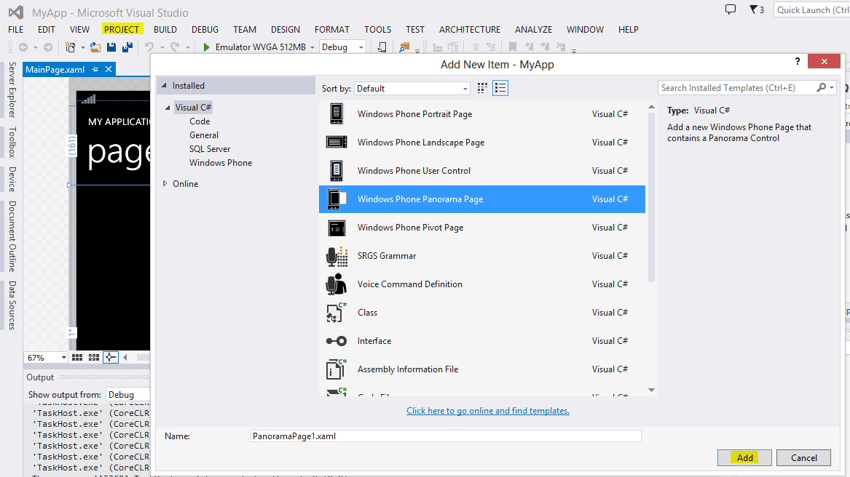Image resolution: width=850 pixels, height=477 pixels.
Task: Click the Name field with PanoramaPage1.xaml
Action: coord(445,436)
